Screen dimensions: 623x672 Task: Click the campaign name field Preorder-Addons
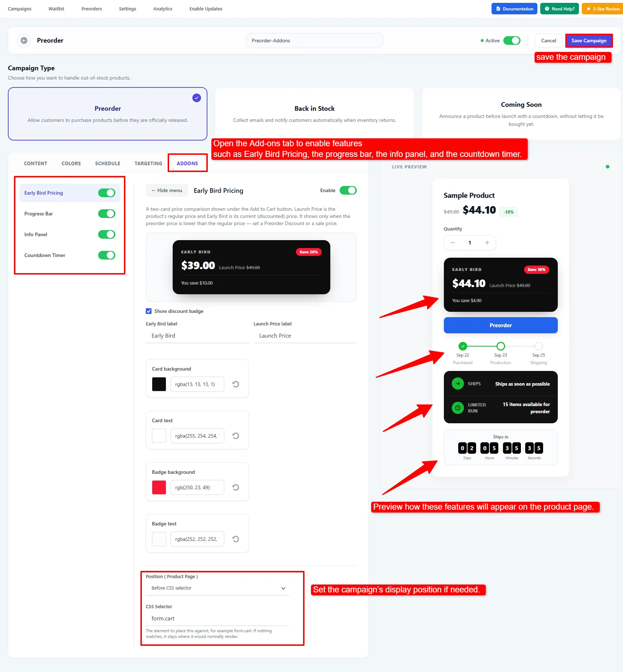(315, 40)
